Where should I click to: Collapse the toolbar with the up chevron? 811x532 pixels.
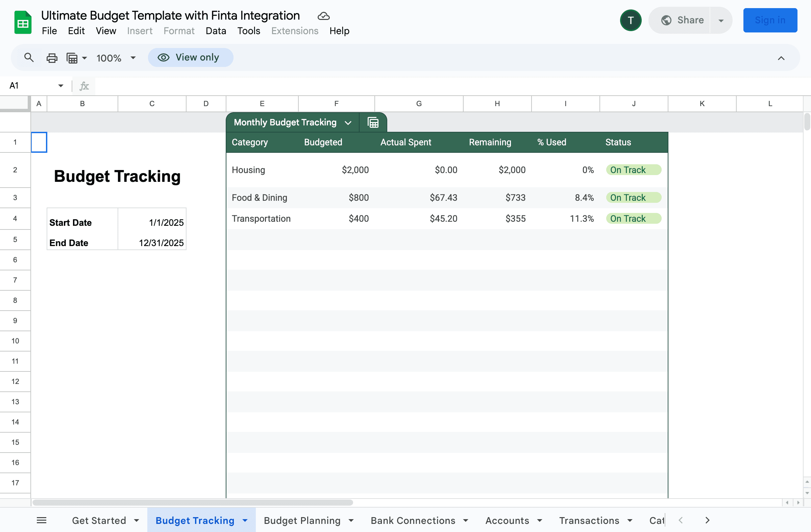pyautogui.click(x=781, y=58)
